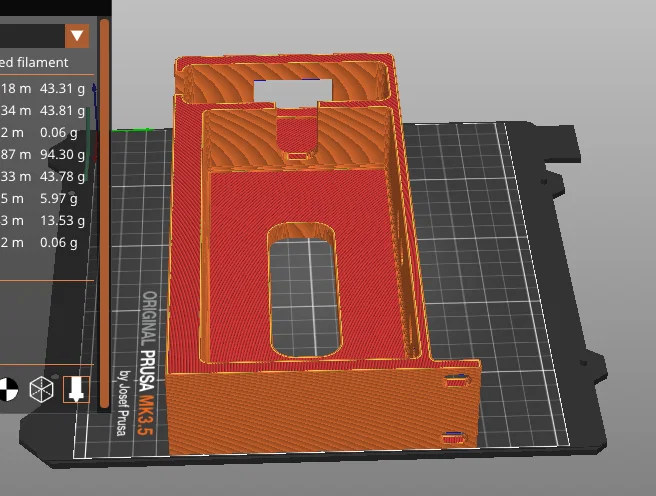Select the 43.78 g filament value

point(62,176)
